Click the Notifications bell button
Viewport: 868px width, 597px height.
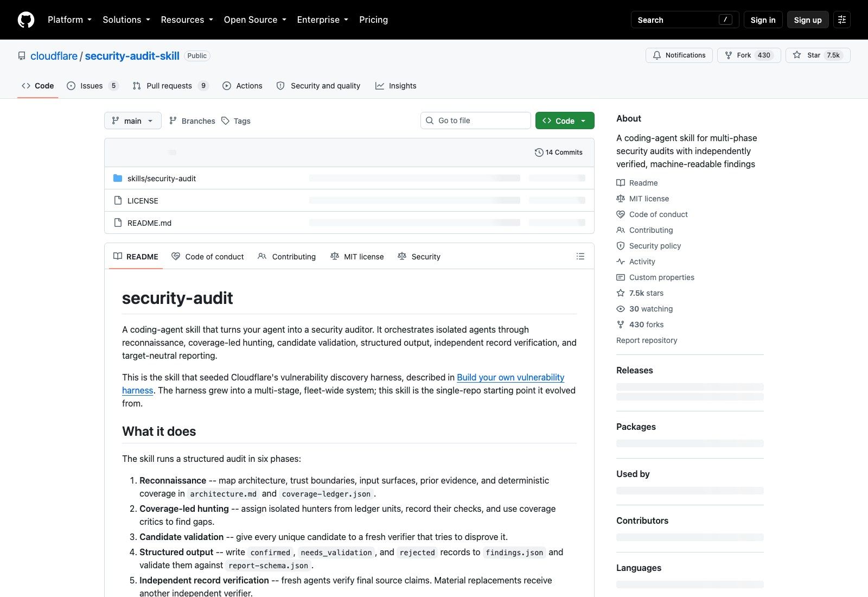[x=679, y=55]
